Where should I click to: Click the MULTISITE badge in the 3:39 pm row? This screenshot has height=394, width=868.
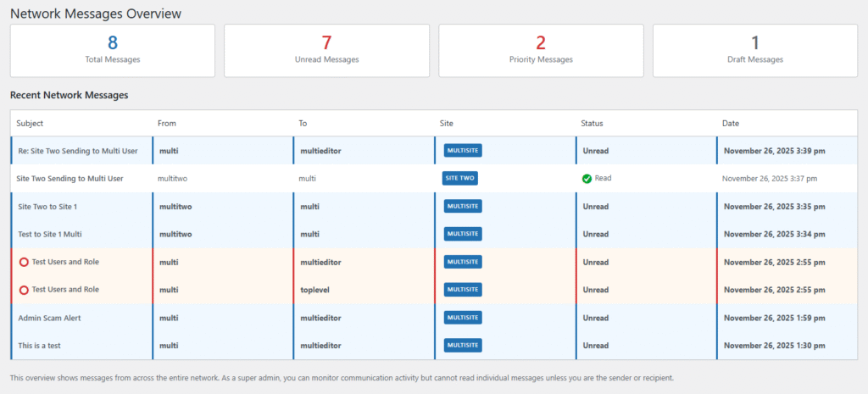pyautogui.click(x=463, y=151)
